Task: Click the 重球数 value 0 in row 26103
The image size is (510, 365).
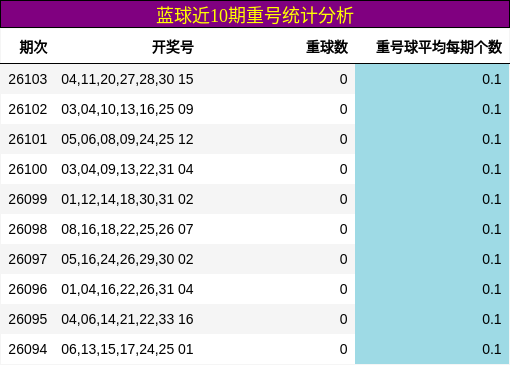Action: pyautogui.click(x=344, y=79)
